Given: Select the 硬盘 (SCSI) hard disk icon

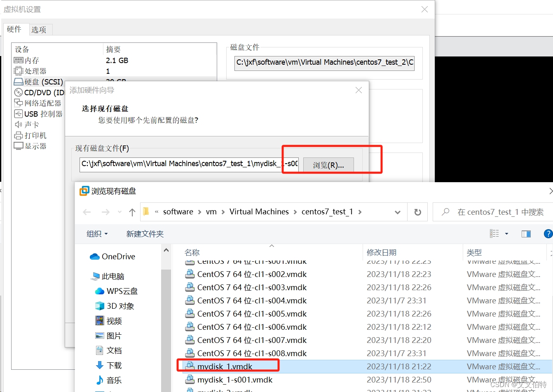Looking at the screenshot, I should coord(19,82).
